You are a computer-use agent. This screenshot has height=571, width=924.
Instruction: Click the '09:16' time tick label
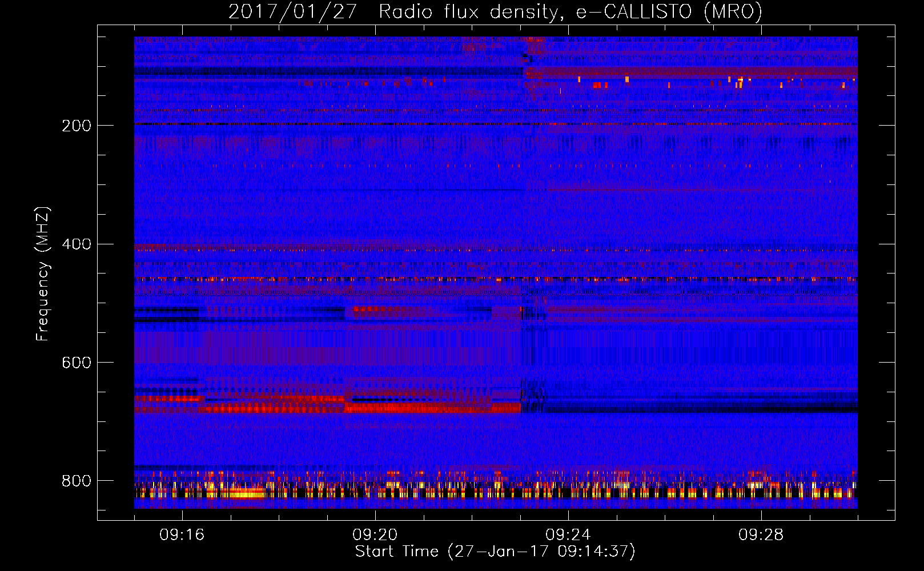[x=182, y=535]
